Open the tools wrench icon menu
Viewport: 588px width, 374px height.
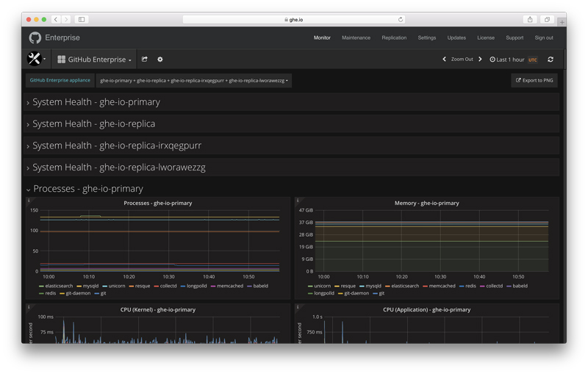[x=36, y=59]
